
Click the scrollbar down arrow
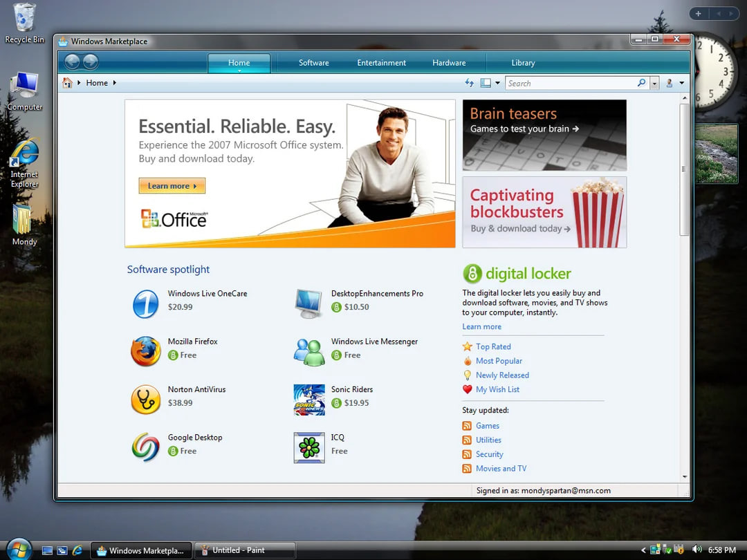click(685, 476)
